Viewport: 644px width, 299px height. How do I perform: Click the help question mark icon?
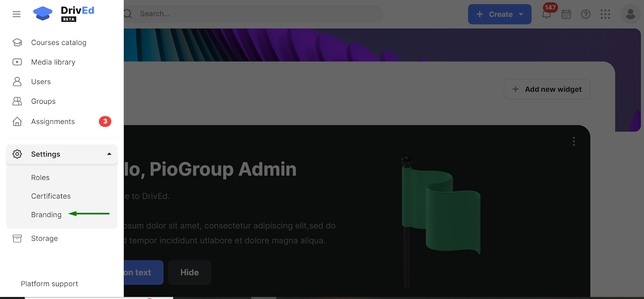586,14
